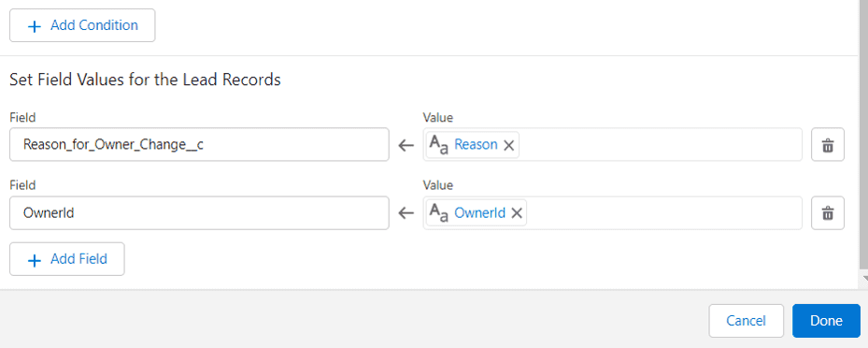Delete the OwnerId field row

tap(828, 212)
